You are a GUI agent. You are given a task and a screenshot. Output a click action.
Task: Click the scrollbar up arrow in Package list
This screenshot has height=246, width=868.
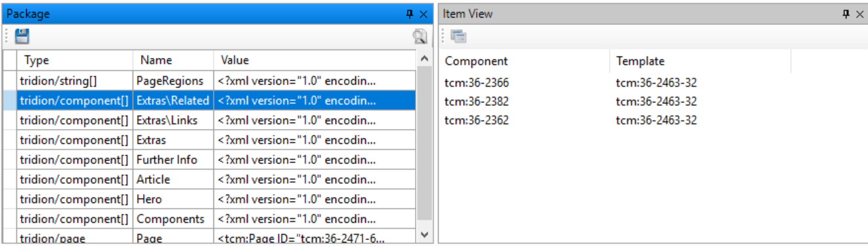pyautogui.click(x=424, y=59)
